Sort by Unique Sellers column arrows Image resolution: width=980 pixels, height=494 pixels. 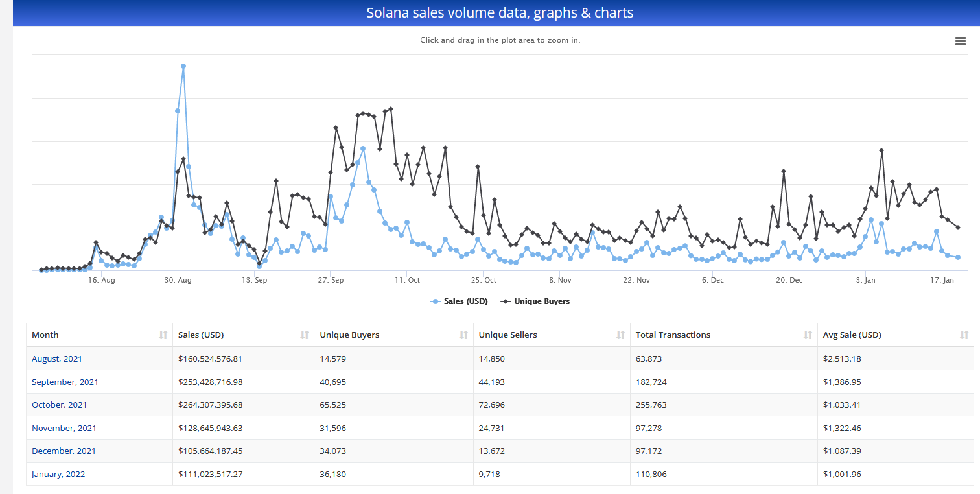pos(620,335)
